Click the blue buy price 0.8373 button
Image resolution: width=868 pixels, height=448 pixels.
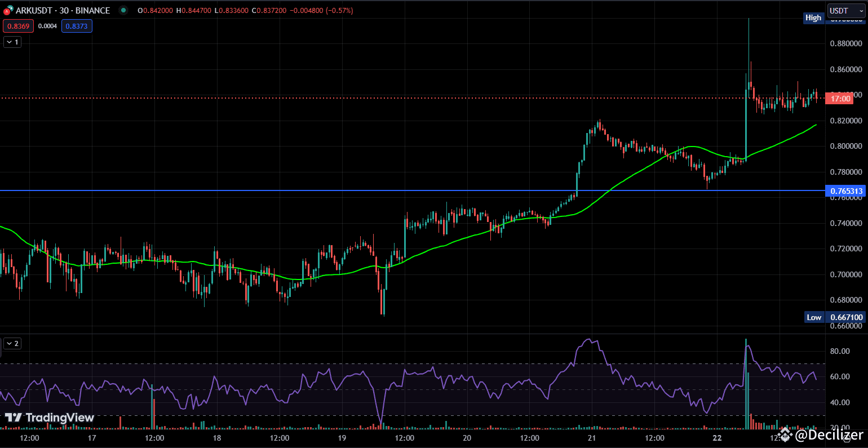pos(76,25)
